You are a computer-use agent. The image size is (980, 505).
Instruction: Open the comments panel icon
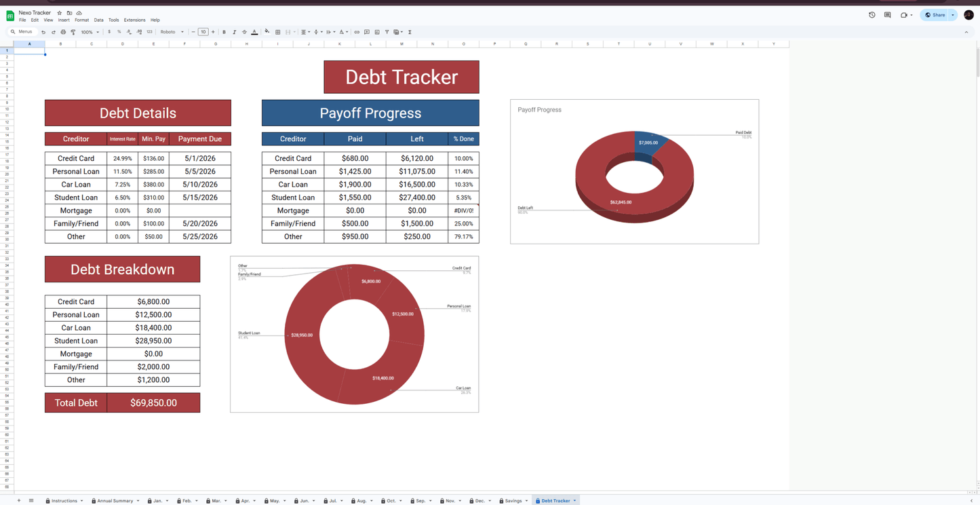[887, 15]
